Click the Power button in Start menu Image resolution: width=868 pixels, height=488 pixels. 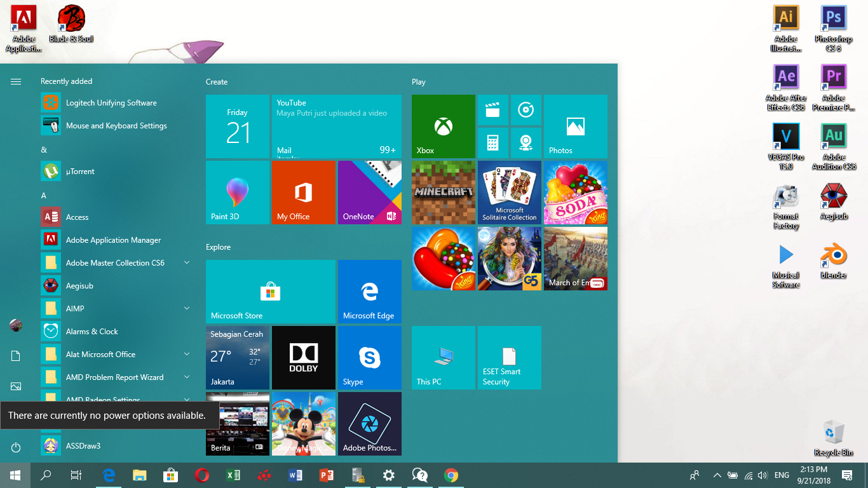click(x=16, y=447)
